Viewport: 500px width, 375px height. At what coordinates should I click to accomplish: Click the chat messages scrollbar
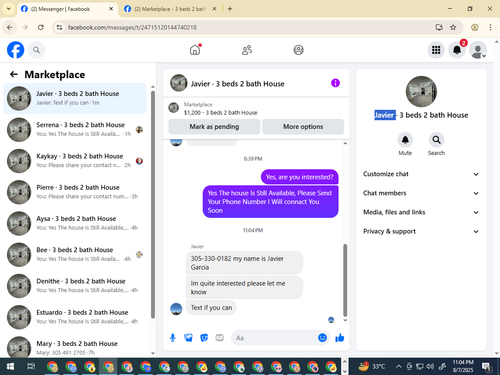point(345,280)
